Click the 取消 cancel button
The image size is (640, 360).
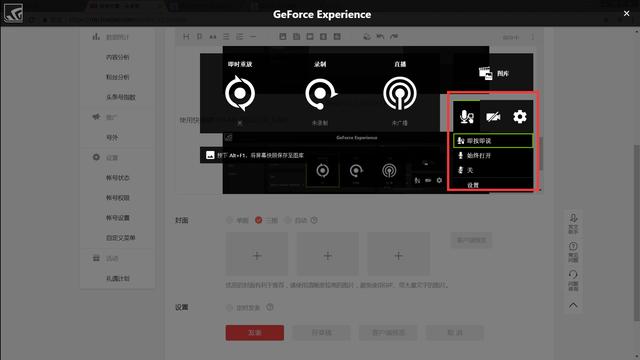455,333
